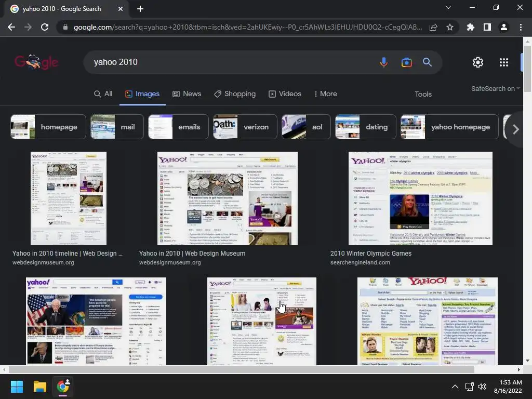Viewport: 532px width, 399px height.
Task: Toggle the browser side panel icon
Action: [487, 27]
